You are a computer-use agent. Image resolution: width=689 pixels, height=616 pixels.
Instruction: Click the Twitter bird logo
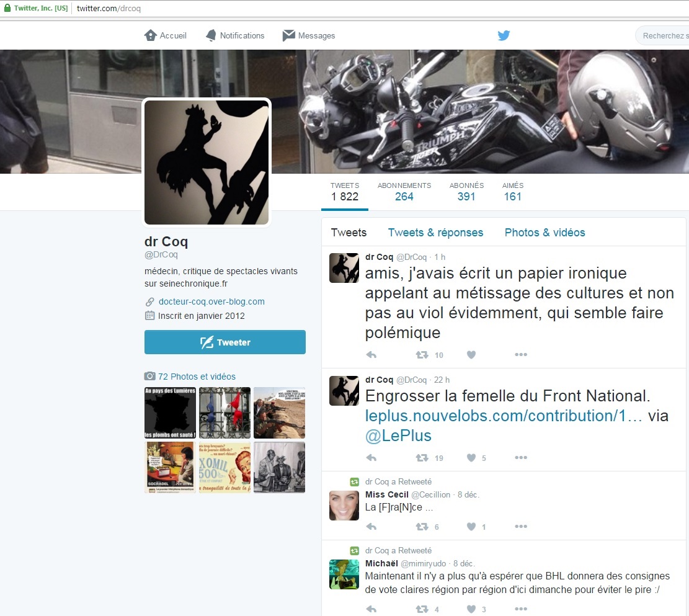tap(504, 36)
